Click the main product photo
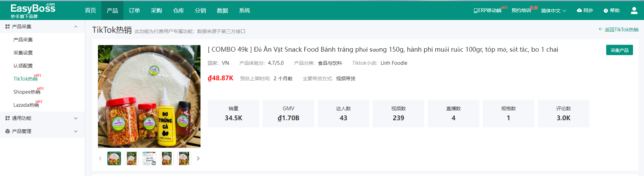The height and width of the screenshot is (176, 644). 149,96
